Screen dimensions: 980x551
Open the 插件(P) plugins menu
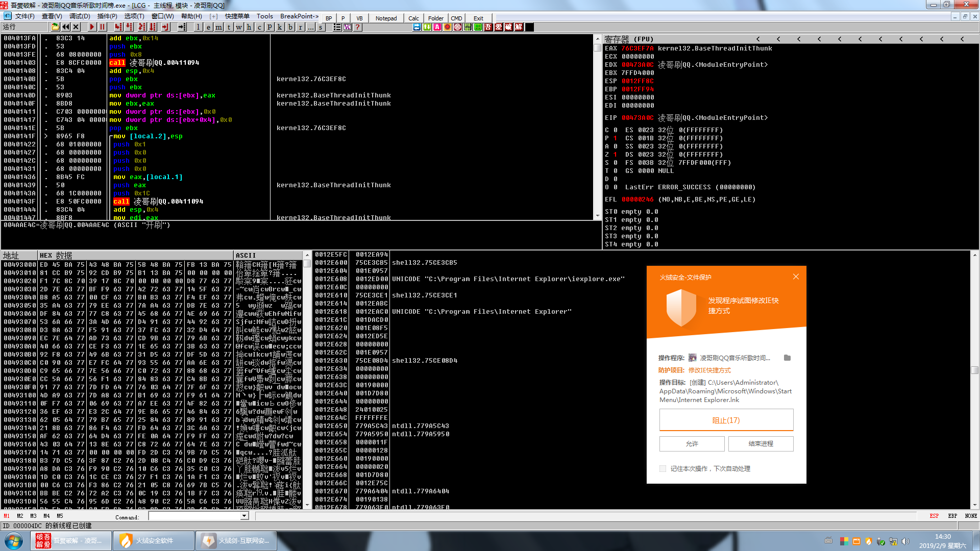[107, 16]
